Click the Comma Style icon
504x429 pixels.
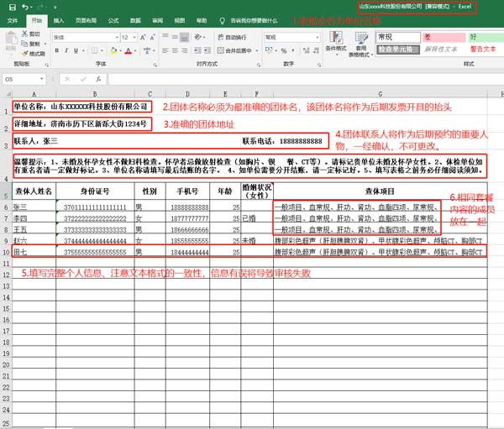click(293, 50)
